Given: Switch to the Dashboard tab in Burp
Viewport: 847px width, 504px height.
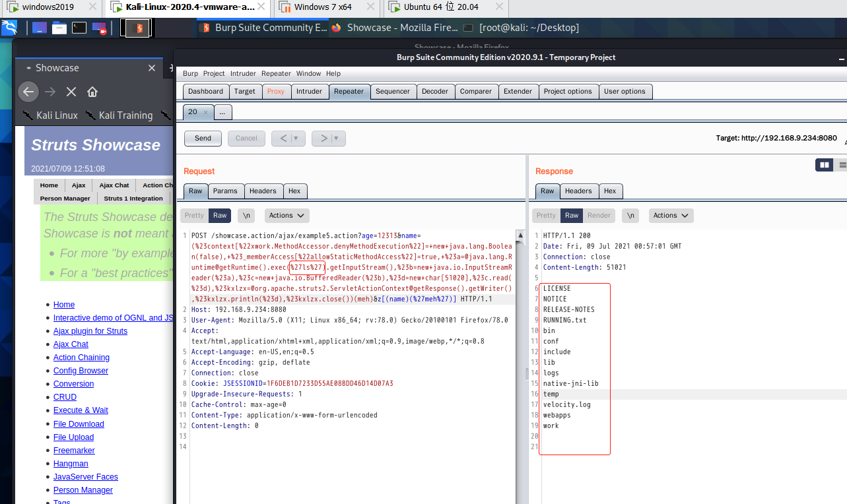Looking at the screenshot, I should (206, 91).
